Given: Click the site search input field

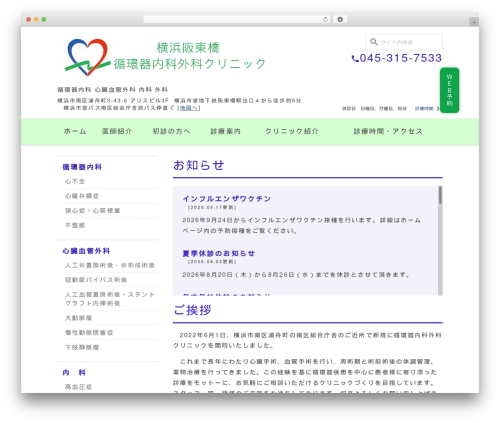Looking at the screenshot, I should (404, 42).
